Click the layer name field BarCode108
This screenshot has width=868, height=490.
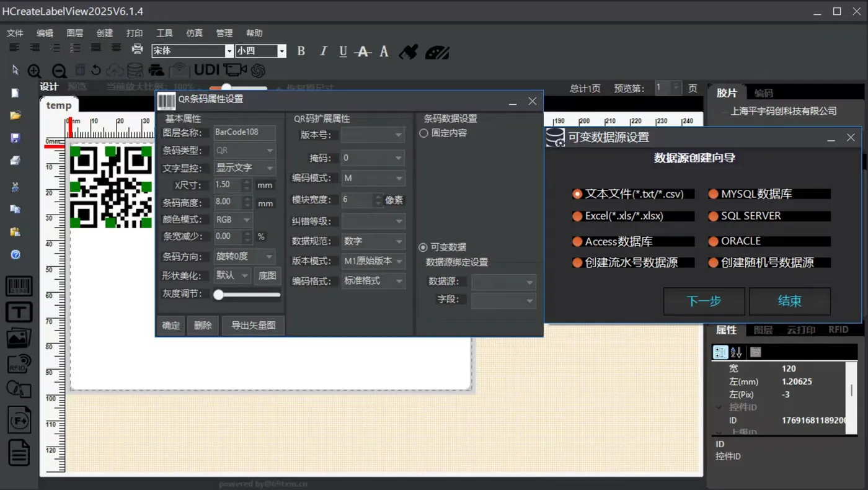(x=244, y=132)
